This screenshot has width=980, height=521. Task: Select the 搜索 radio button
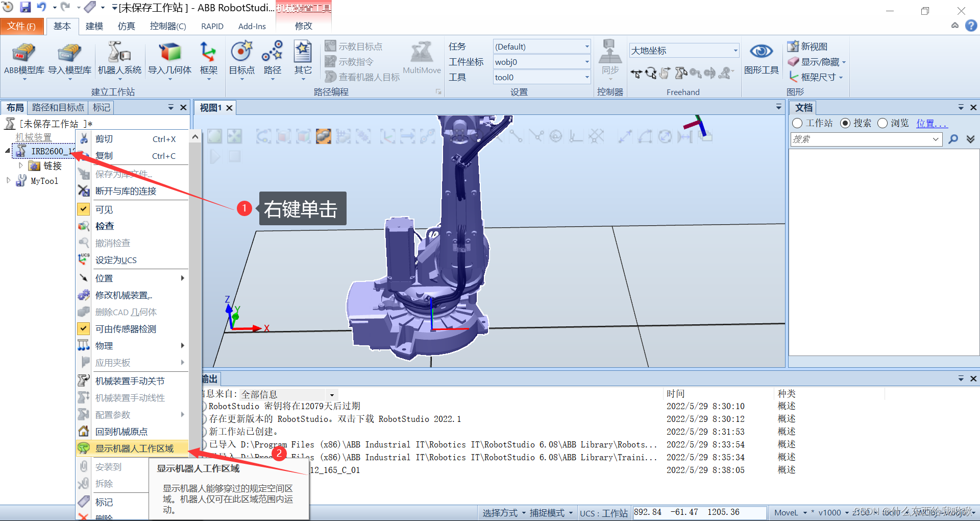pos(845,123)
